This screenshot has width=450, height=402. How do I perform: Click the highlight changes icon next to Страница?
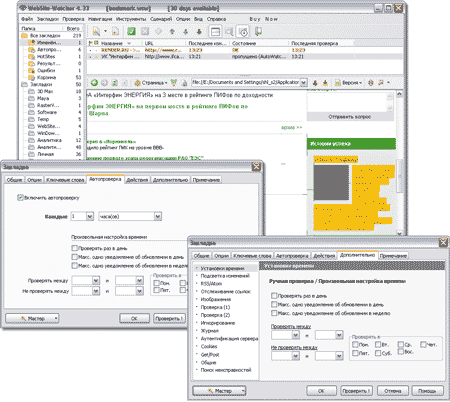(x=174, y=82)
